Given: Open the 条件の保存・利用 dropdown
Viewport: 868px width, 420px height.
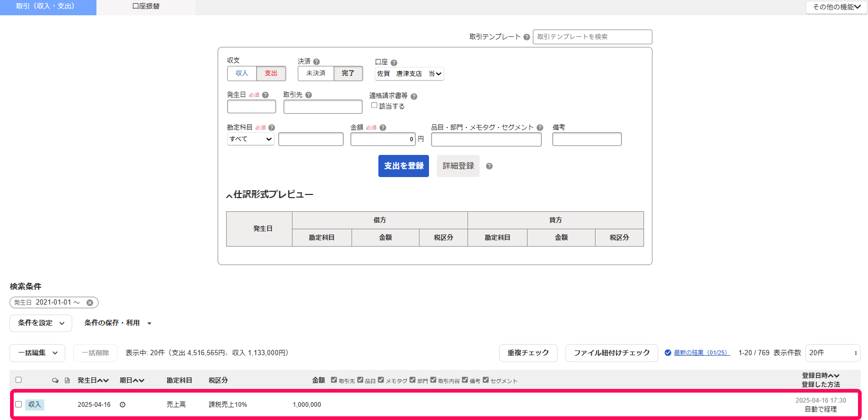Looking at the screenshot, I should coord(118,323).
